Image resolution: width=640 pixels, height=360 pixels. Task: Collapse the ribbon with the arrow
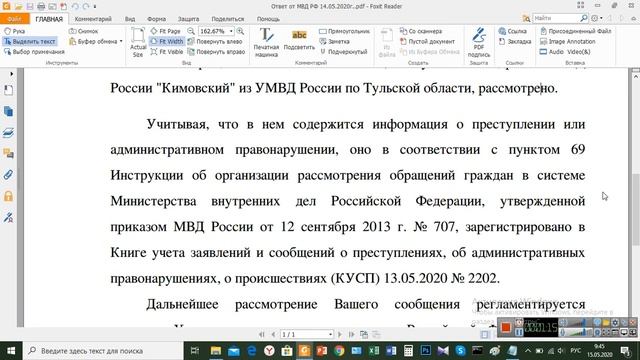[x=633, y=18]
